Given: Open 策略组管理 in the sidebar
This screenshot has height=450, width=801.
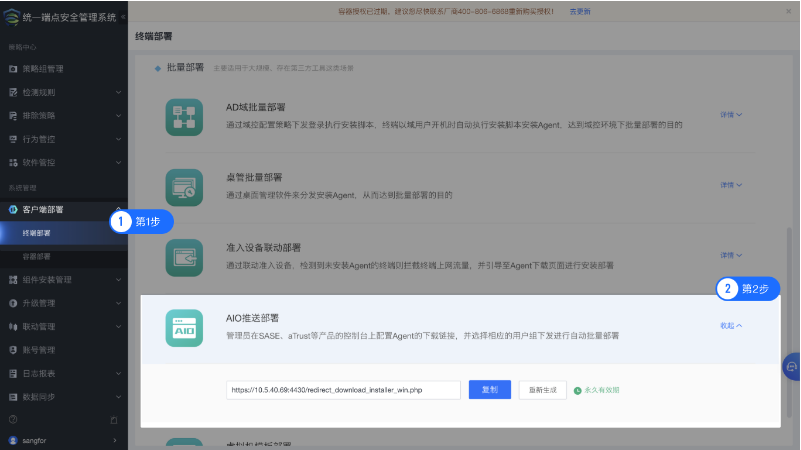Looking at the screenshot, I should coord(43,69).
